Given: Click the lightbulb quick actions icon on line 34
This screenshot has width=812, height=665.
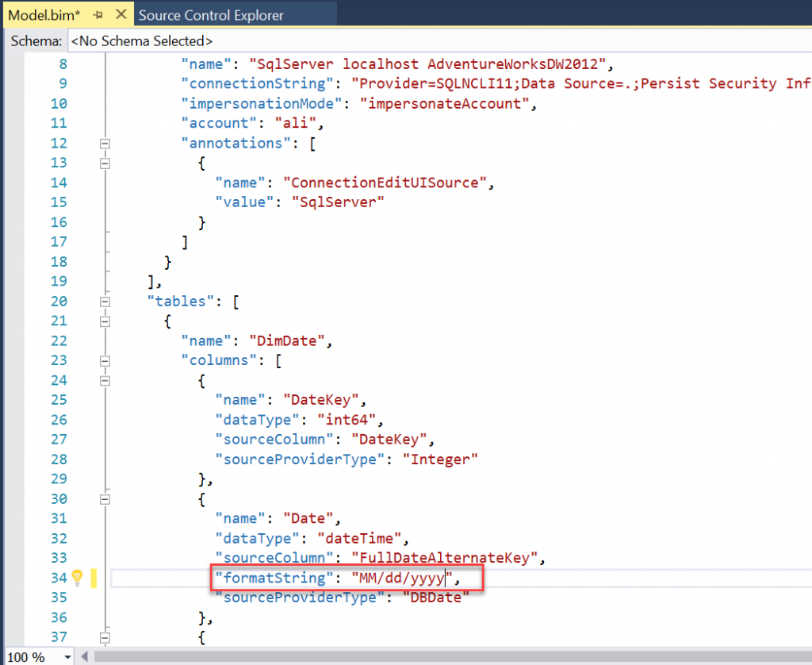Looking at the screenshot, I should tap(77, 578).
